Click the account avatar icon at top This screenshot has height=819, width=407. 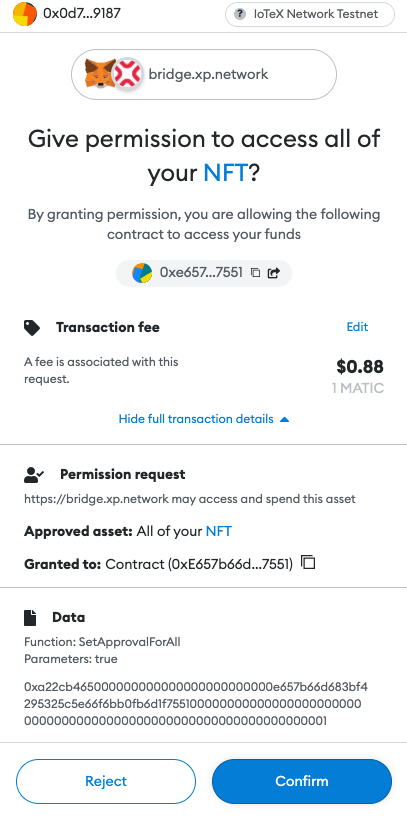pos(25,14)
